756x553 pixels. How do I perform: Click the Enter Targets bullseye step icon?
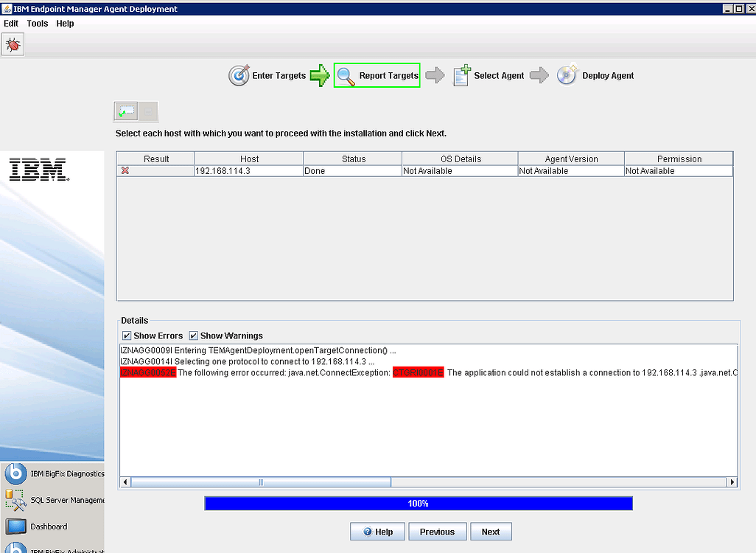239,75
